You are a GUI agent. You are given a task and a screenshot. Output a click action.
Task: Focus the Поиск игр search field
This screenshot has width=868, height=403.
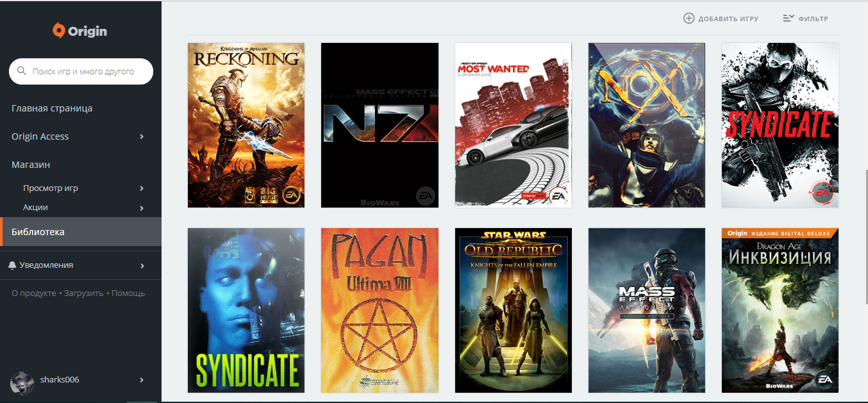pos(81,72)
